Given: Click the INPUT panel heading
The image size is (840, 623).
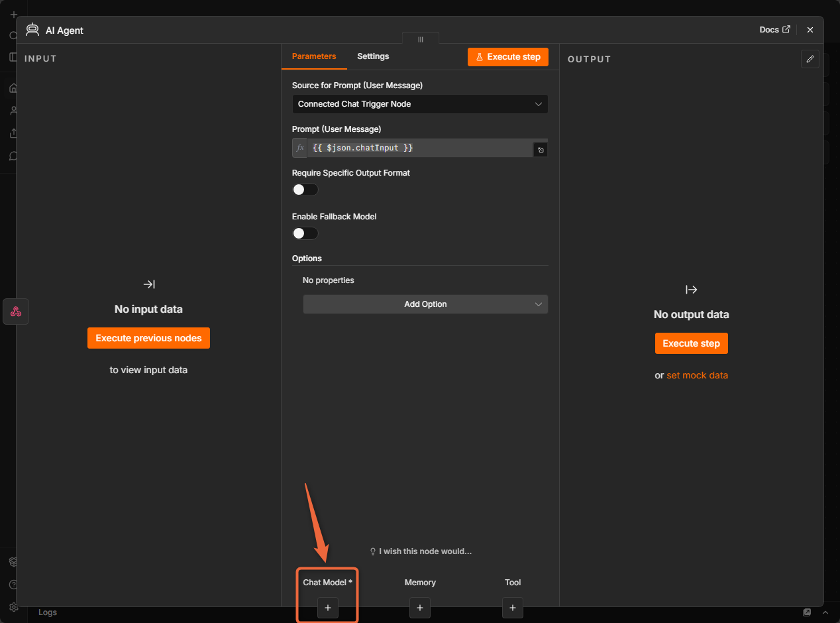Looking at the screenshot, I should (40, 58).
